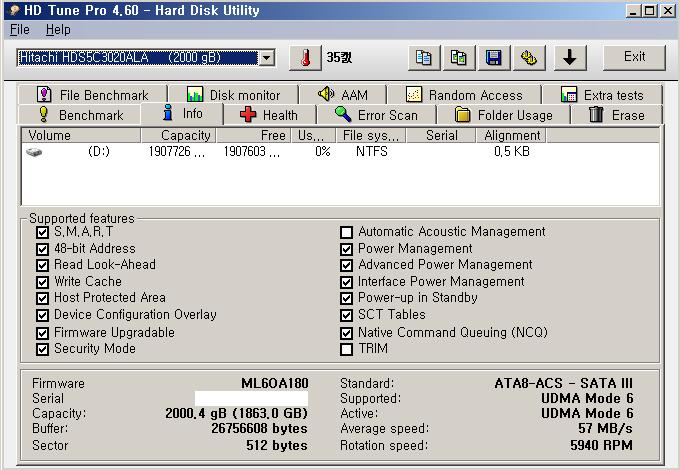This screenshot has width=680, height=470.
Task: Toggle the S.M.A.R.T checkbox
Action: (42, 232)
